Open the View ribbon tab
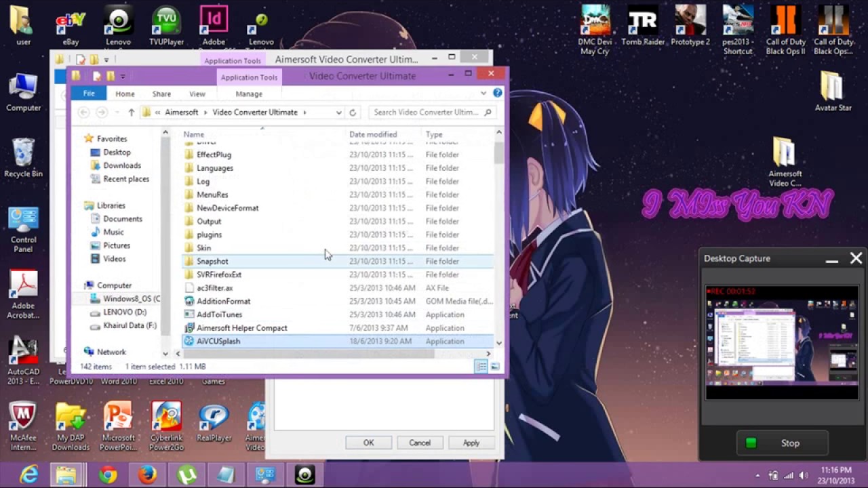868x488 pixels. 197,94
